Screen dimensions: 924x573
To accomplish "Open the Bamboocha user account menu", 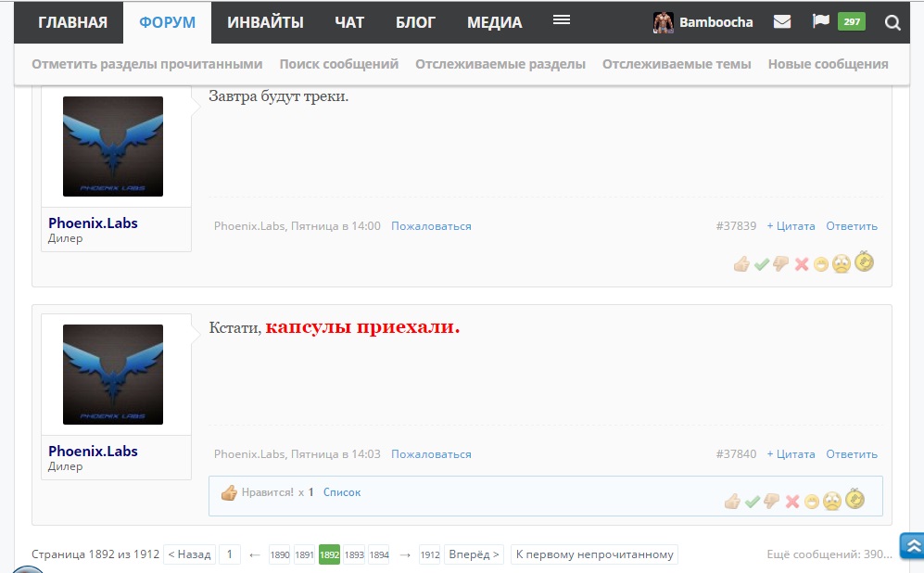I will pyautogui.click(x=703, y=22).
